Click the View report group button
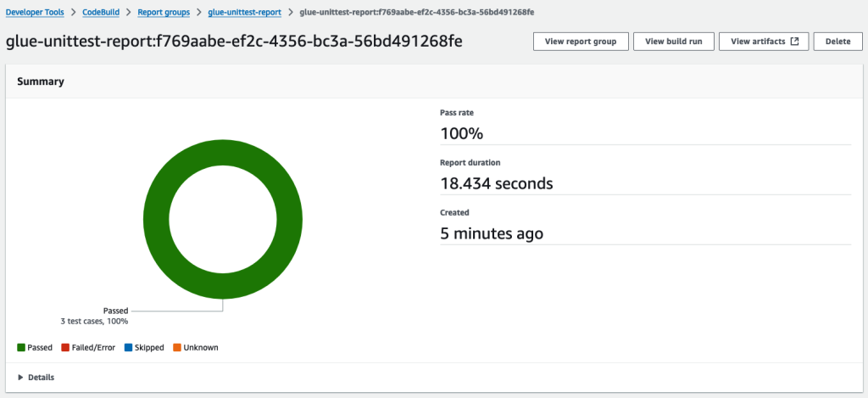The height and width of the screenshot is (398, 868). 581,42
